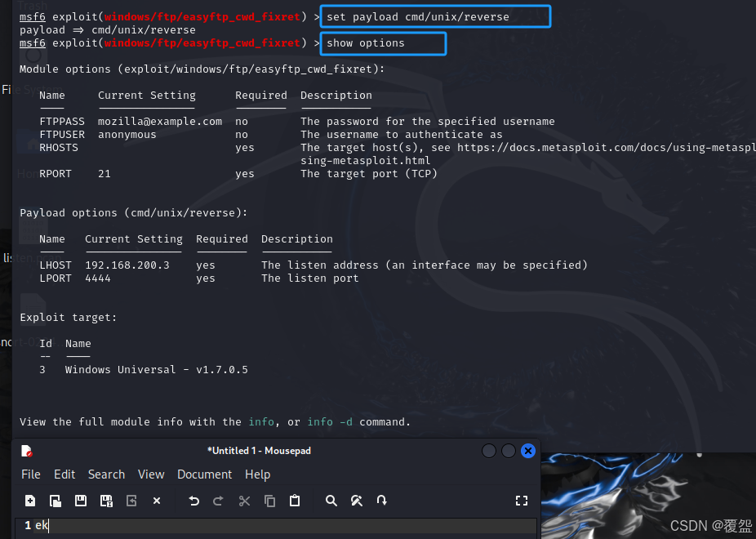Click 'The target port (TCP)' description
756x539 pixels.
[x=369, y=174]
